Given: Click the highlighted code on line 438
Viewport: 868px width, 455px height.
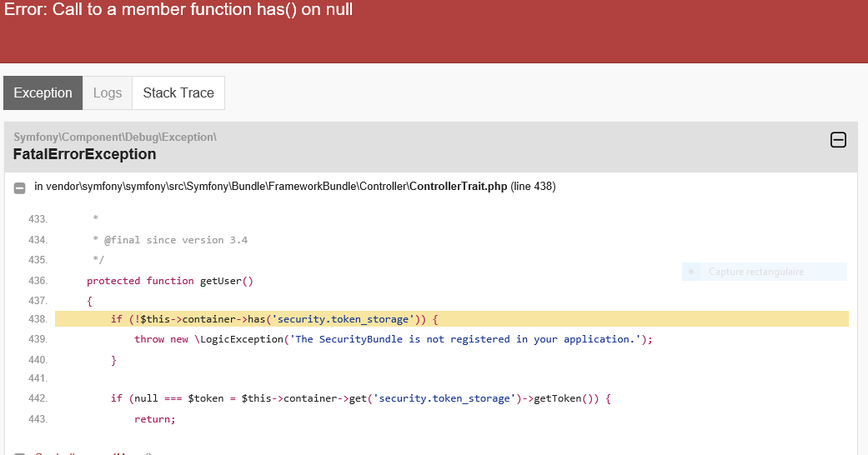Looking at the screenshot, I should point(452,319).
